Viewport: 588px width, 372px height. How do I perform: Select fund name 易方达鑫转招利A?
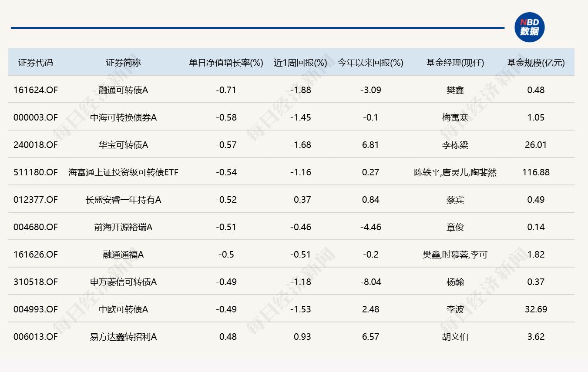tap(123, 337)
